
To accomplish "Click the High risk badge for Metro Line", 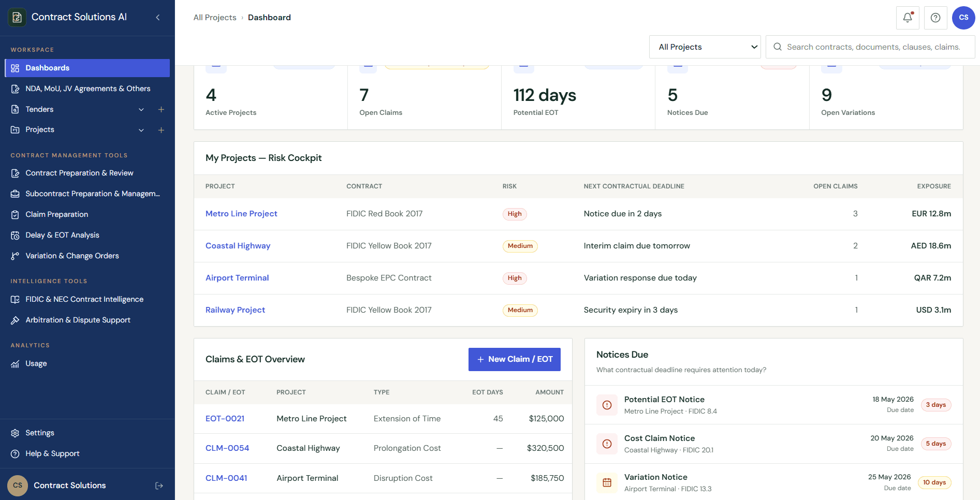I will point(515,214).
